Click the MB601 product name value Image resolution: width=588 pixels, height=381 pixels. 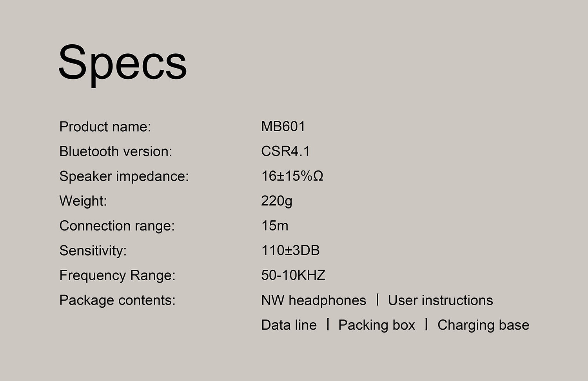click(x=283, y=126)
